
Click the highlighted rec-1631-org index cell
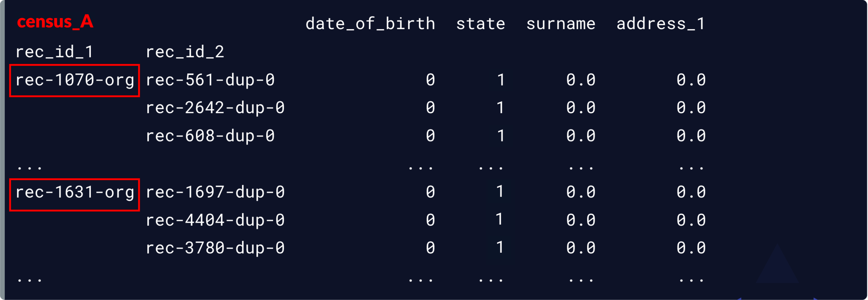point(75,195)
